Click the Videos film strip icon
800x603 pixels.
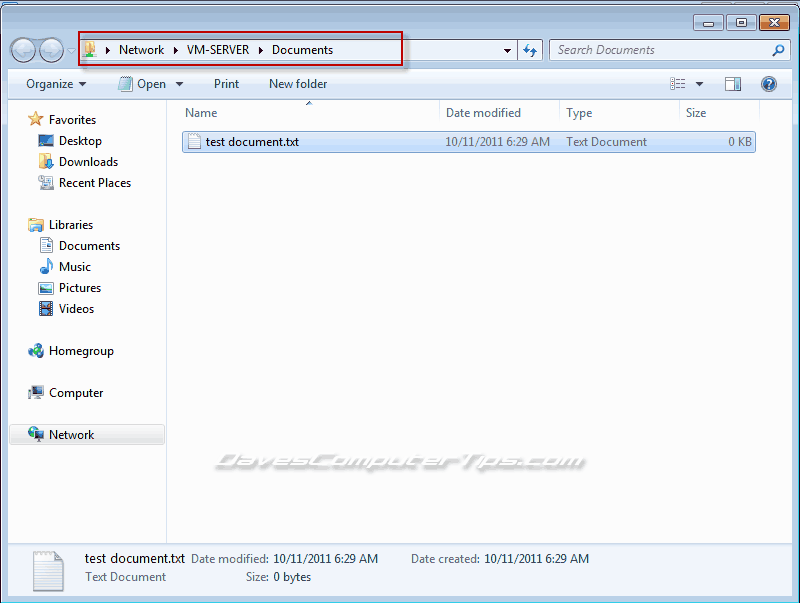pos(46,309)
